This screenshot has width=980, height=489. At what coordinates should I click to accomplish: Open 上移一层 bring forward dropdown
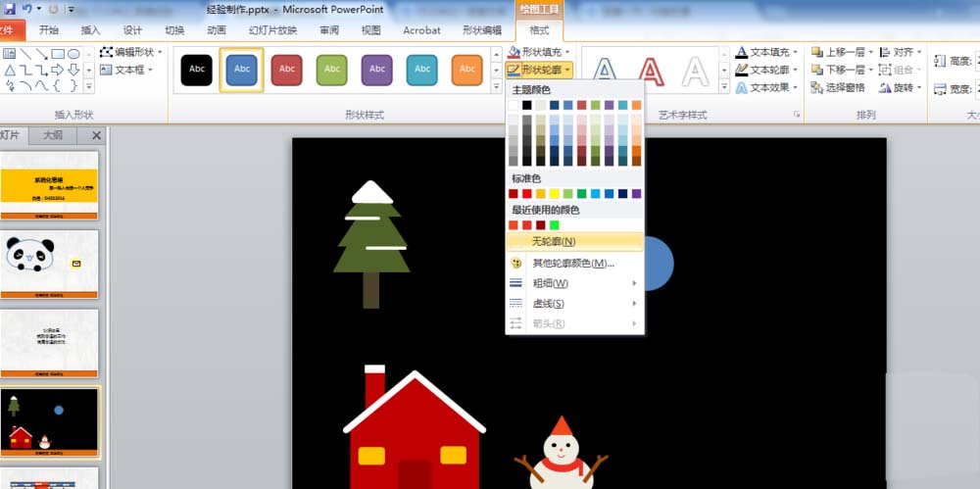click(x=843, y=52)
